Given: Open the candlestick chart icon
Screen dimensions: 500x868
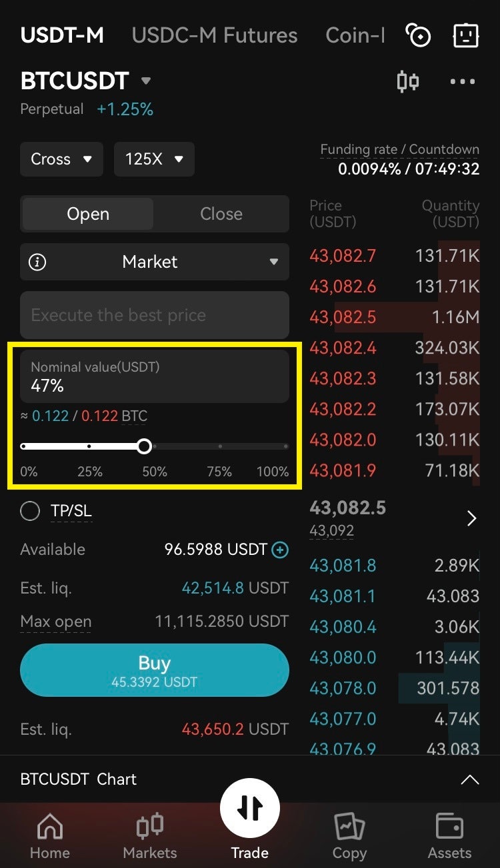Looking at the screenshot, I should [x=407, y=82].
